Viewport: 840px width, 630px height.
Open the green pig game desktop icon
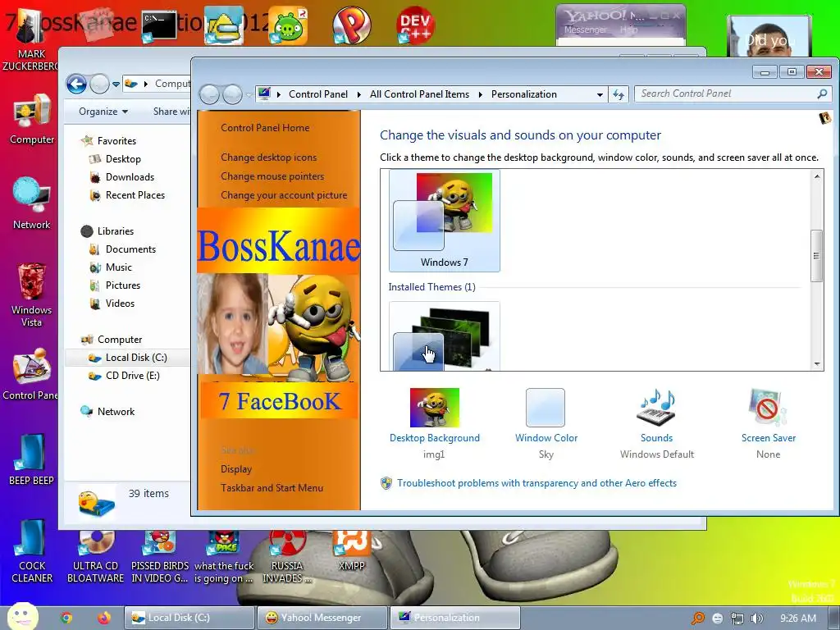[288, 25]
